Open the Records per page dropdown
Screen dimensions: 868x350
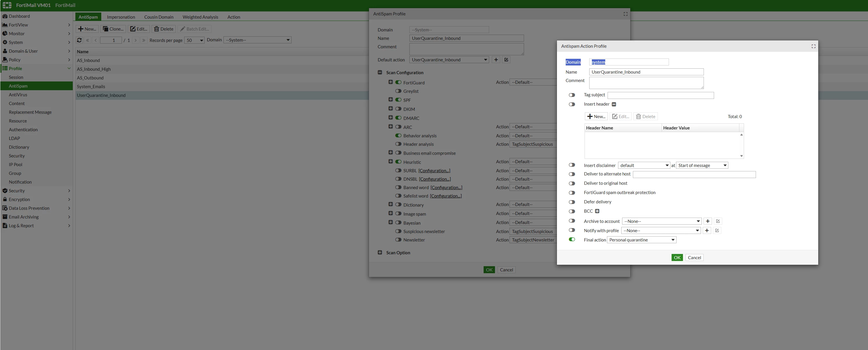194,40
